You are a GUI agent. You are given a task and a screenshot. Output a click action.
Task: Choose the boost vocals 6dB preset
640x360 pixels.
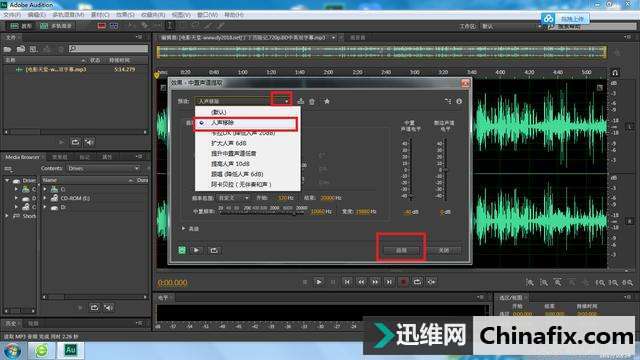tap(229, 143)
